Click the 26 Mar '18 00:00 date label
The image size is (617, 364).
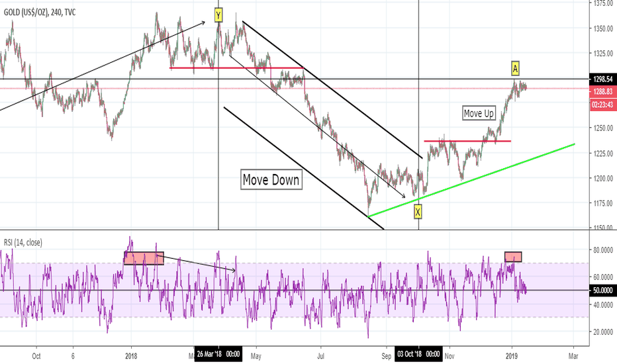click(218, 354)
